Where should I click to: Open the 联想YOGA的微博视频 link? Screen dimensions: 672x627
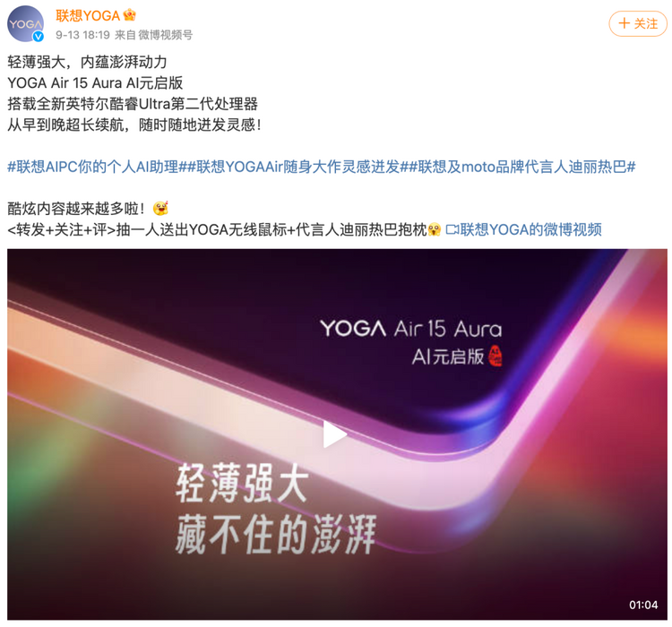(530, 229)
